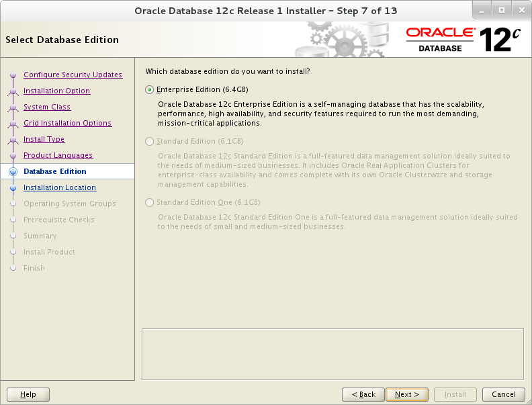Screen dimensions: 532x405
Task: Click 'Which database edition' question text
Action: click(x=228, y=72)
